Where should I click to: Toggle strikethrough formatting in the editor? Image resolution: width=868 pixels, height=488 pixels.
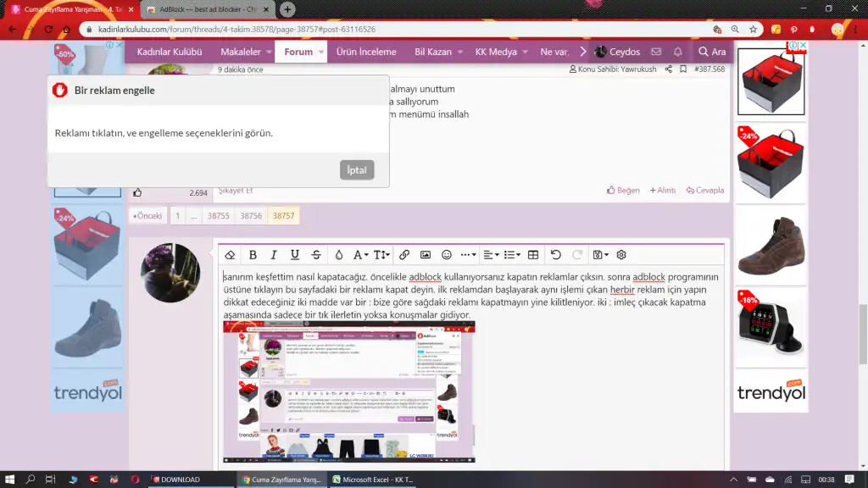(x=316, y=255)
